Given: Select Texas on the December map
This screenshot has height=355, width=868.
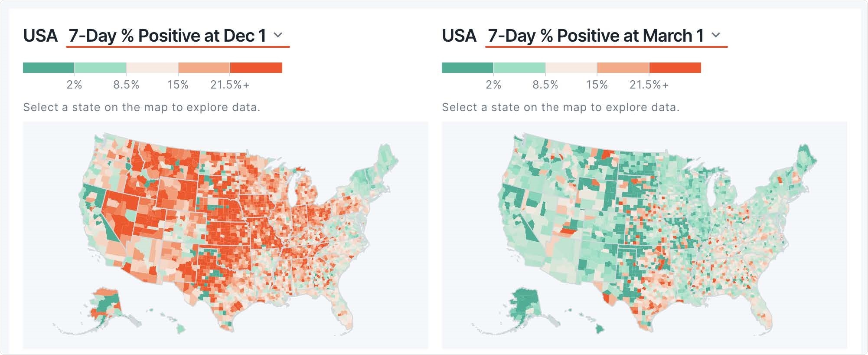Looking at the screenshot, I should (208, 282).
